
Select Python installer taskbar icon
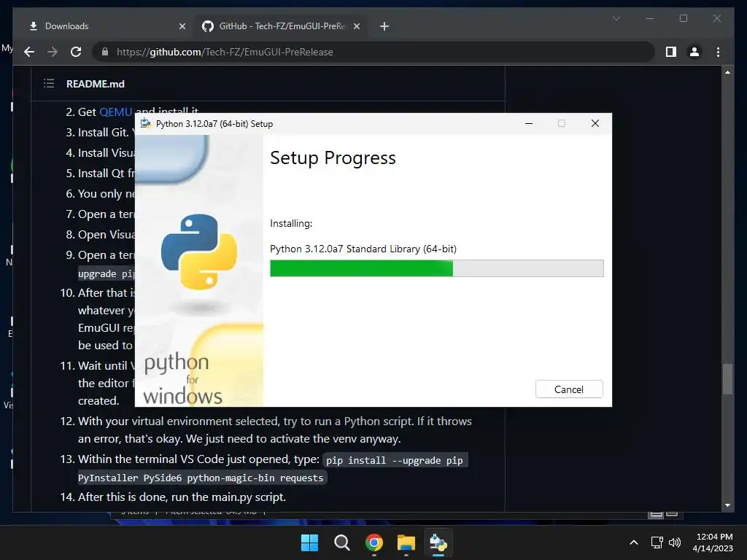[438, 542]
